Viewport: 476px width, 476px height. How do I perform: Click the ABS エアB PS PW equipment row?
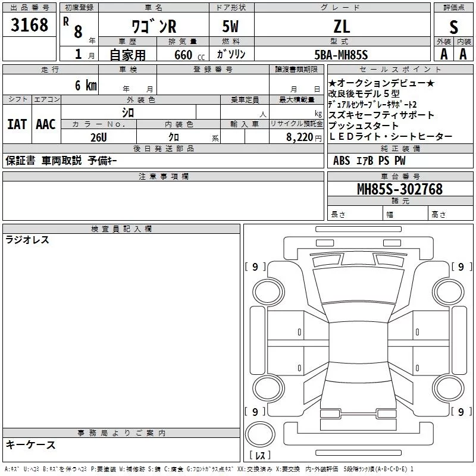click(369, 161)
